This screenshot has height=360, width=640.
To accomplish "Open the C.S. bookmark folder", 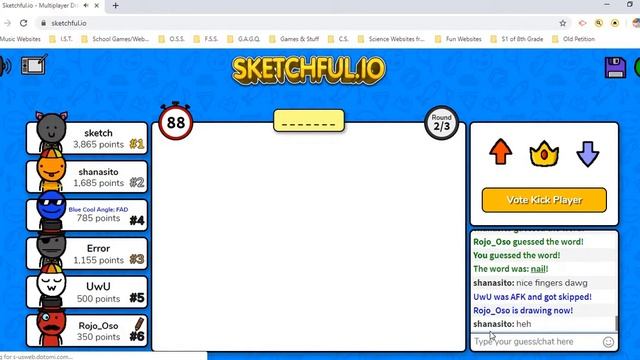I will (x=339, y=39).
